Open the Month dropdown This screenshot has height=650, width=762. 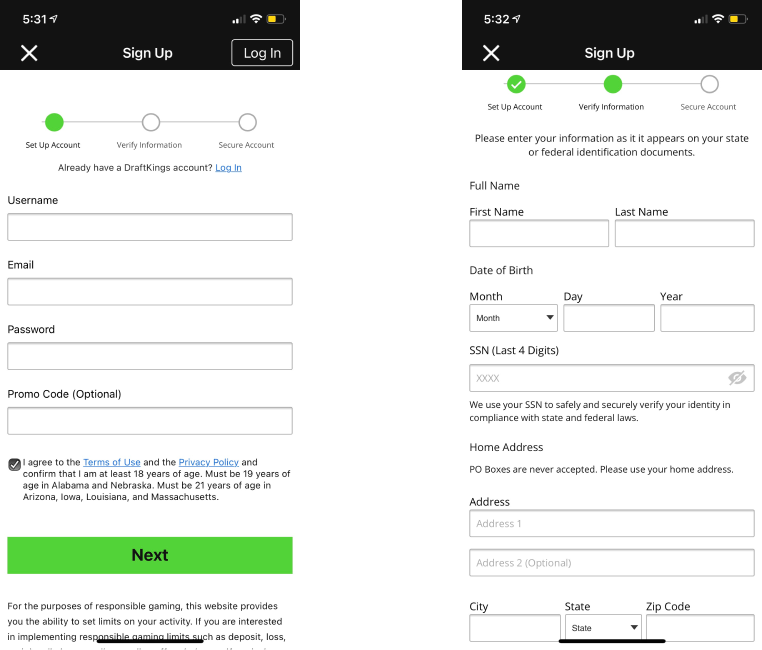click(x=513, y=318)
